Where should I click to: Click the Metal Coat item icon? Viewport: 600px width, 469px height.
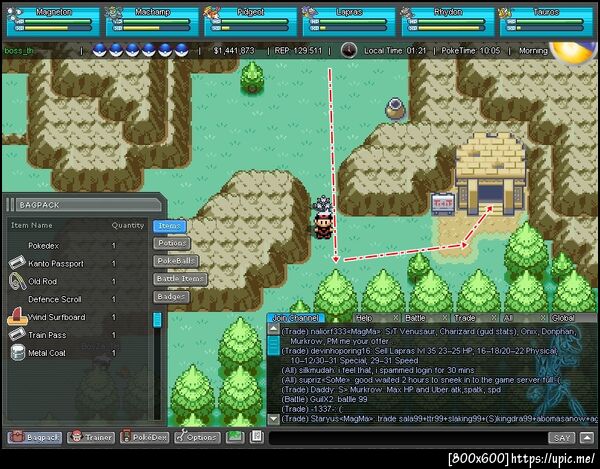(17, 352)
